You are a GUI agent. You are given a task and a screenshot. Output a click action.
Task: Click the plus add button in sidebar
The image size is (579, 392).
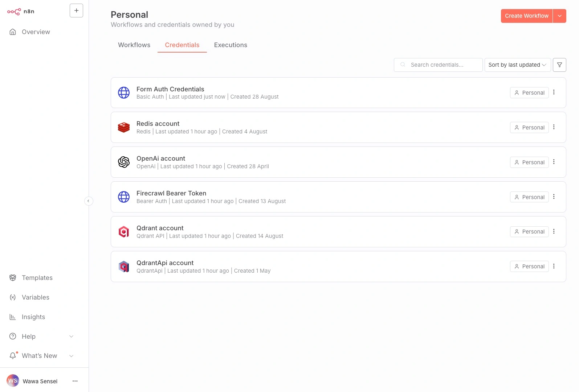(76, 11)
